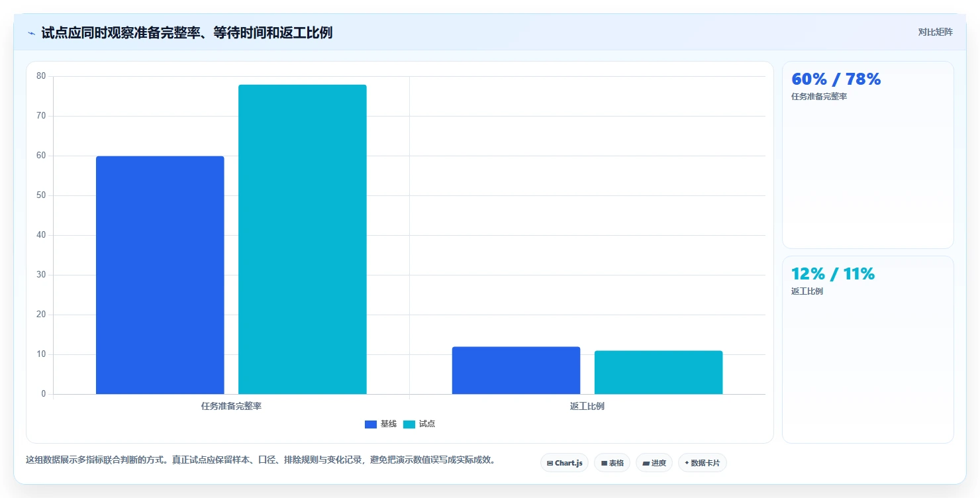Click the y-axis tick label 50

41,195
